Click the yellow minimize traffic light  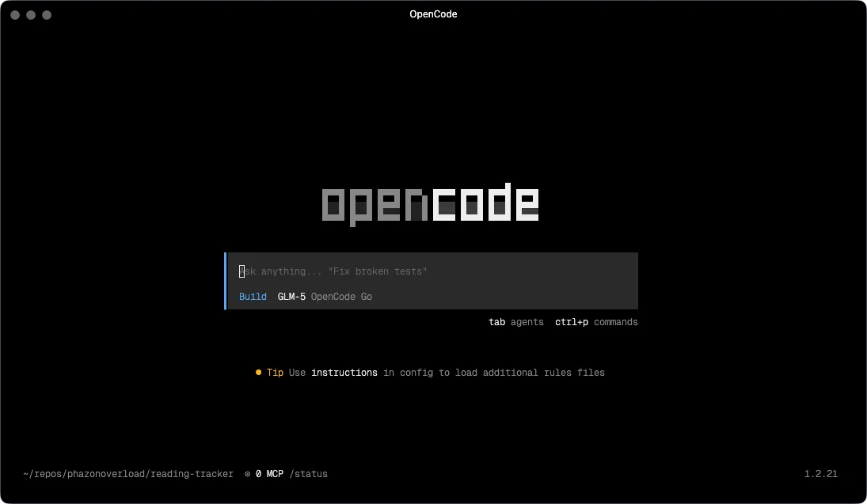(30, 14)
